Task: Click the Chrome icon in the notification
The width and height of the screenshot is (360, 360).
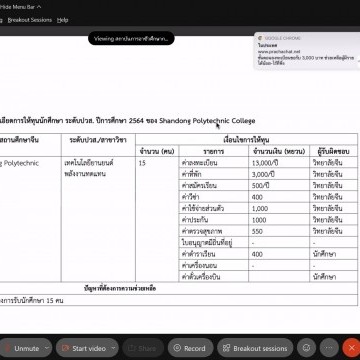Action: coord(260,38)
